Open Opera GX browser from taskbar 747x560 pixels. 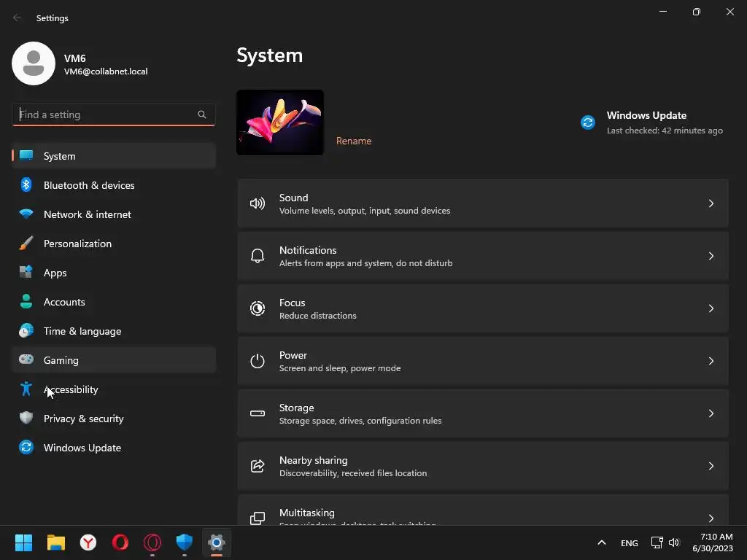tap(152, 542)
